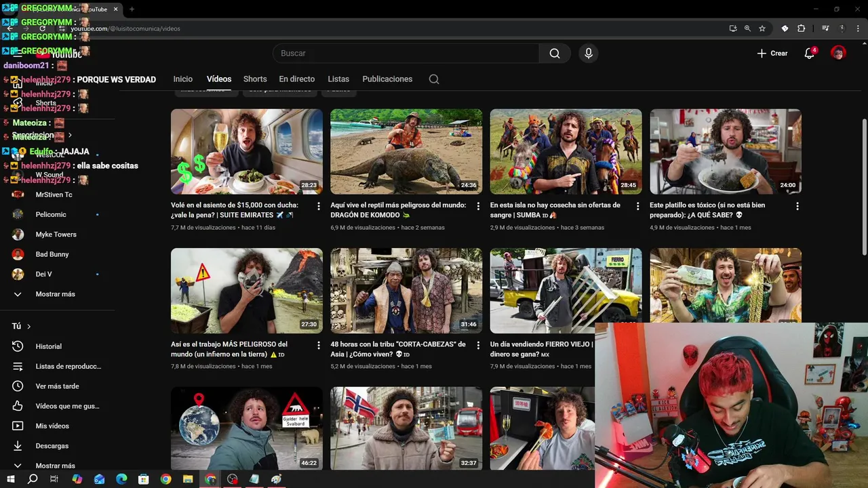Select the Vídeos channel tab
The height and width of the screenshot is (488, 868).
(x=219, y=79)
